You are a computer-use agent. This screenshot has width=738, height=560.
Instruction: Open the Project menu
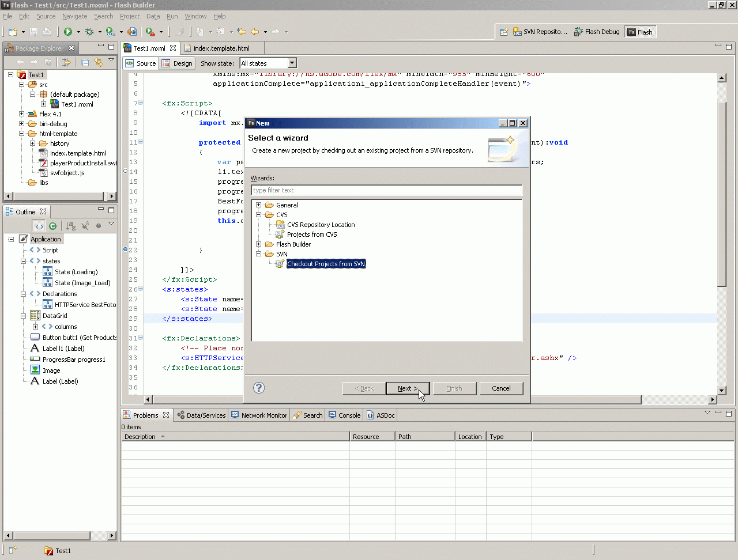(x=129, y=16)
